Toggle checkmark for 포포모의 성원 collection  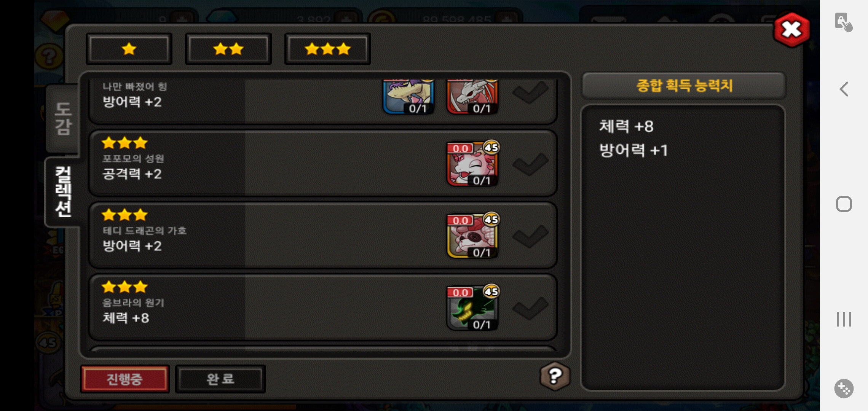tap(530, 164)
